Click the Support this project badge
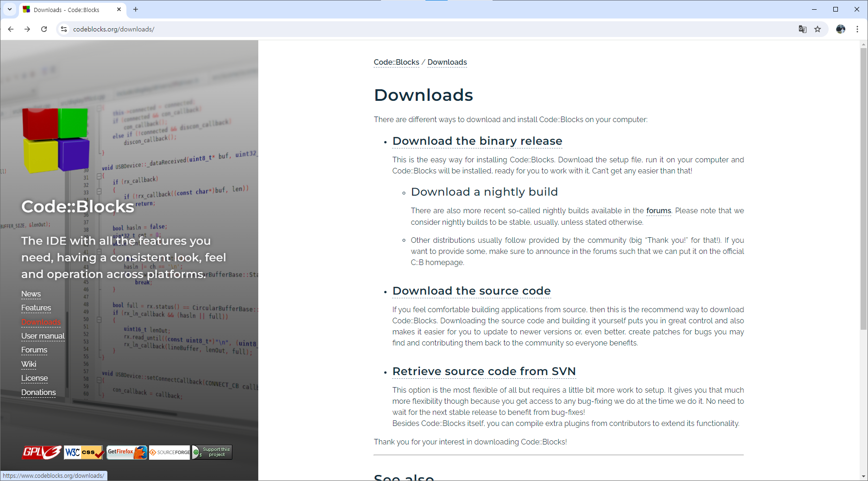Image resolution: width=868 pixels, height=481 pixels. (212, 452)
